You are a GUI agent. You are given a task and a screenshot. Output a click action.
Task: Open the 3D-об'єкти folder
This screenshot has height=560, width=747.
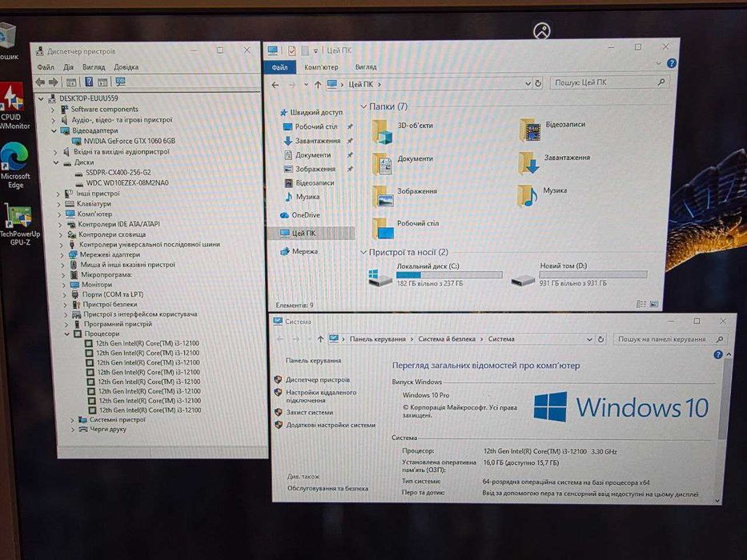403,131
